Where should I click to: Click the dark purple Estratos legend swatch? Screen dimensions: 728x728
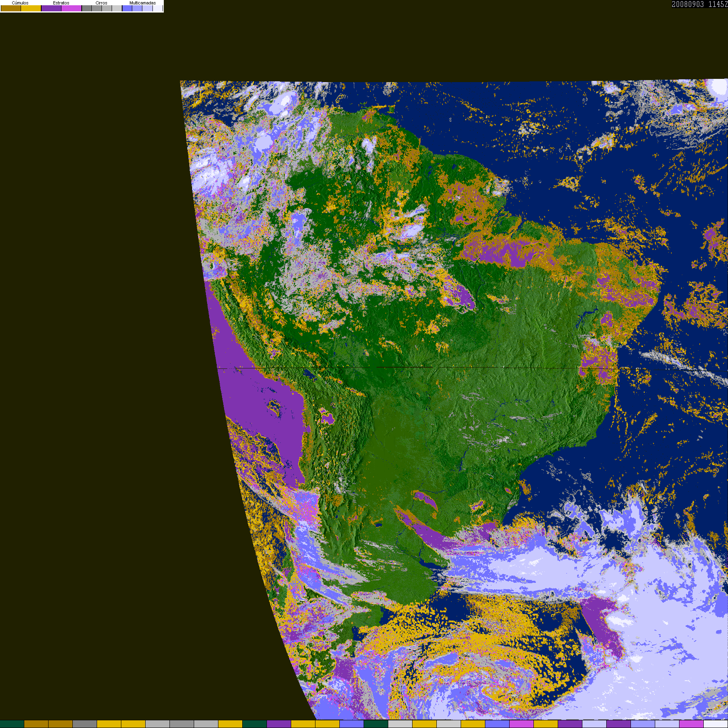click(x=51, y=8)
